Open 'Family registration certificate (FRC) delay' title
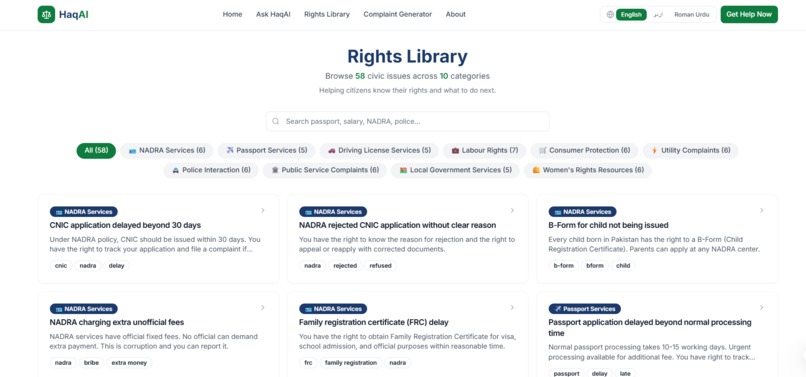Image resolution: width=806 pixels, height=377 pixels. click(374, 322)
